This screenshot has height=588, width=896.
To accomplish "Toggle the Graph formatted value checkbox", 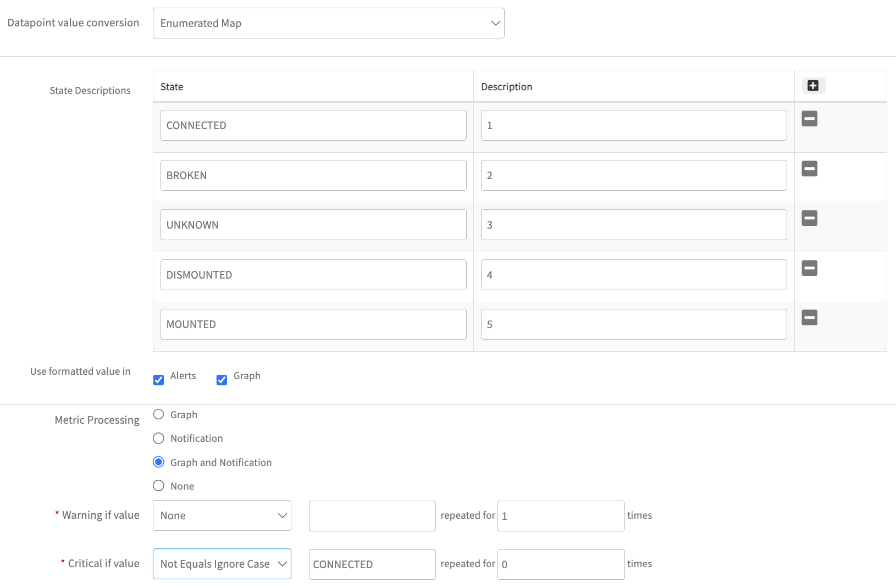I will [x=222, y=380].
